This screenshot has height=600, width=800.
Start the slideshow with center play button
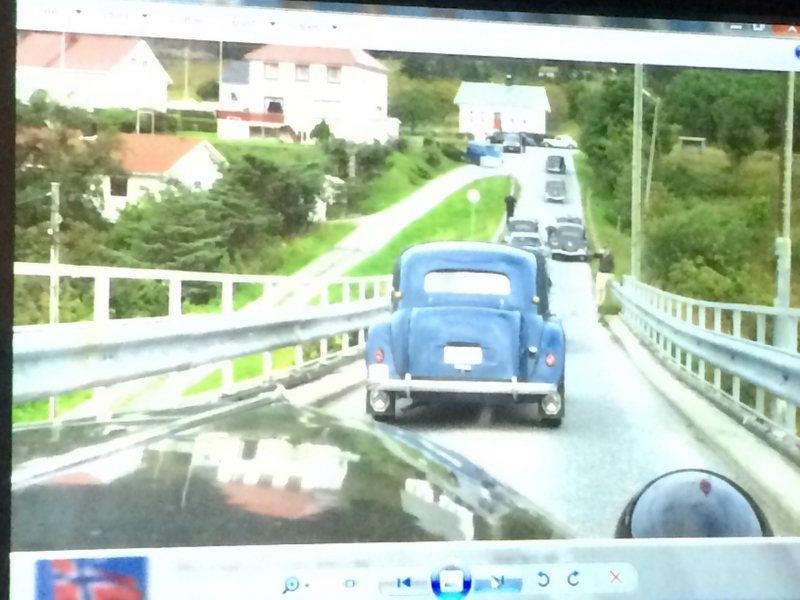pos(451,582)
